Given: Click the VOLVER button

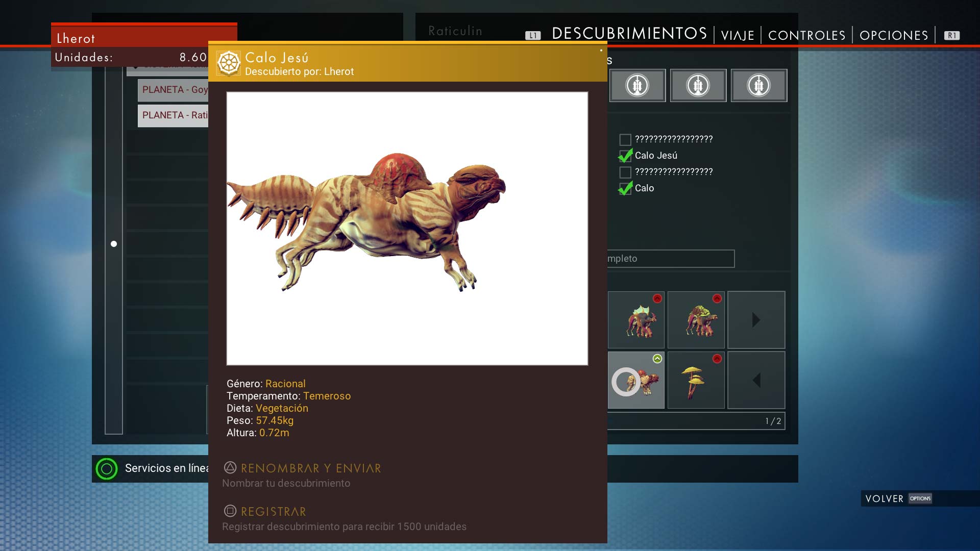Looking at the screenshot, I should click(885, 498).
